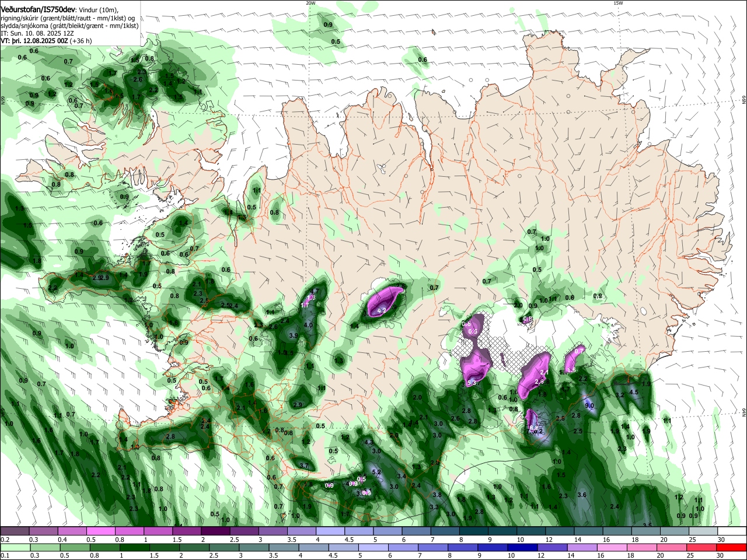Select the bright pink 0.5–0.8 snow swatch

coord(100,531)
